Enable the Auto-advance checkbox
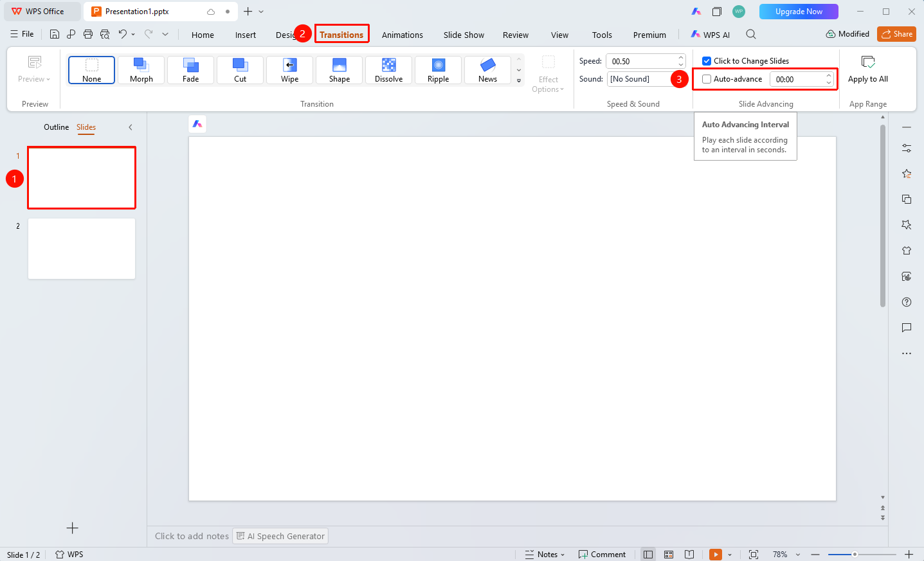 [x=707, y=79]
